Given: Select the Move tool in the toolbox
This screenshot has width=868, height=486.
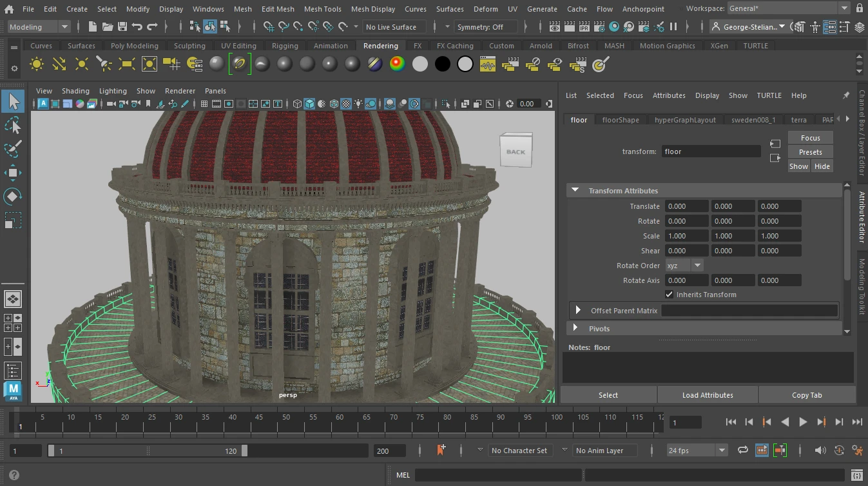Looking at the screenshot, I should click(13, 172).
